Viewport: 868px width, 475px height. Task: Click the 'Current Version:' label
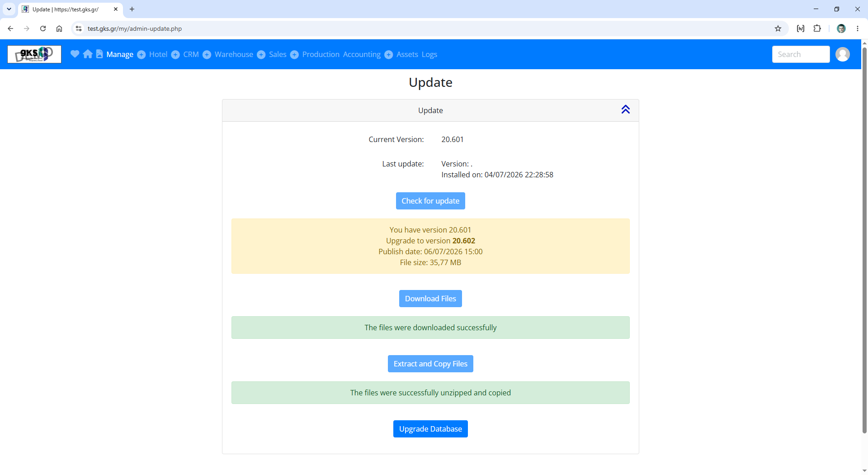point(396,139)
